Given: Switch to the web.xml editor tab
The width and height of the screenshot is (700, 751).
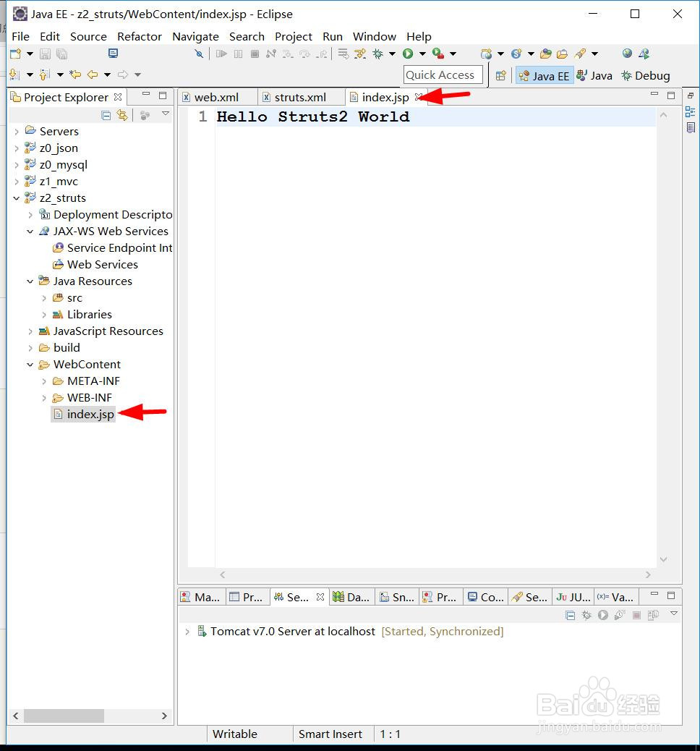Looking at the screenshot, I should pyautogui.click(x=216, y=97).
